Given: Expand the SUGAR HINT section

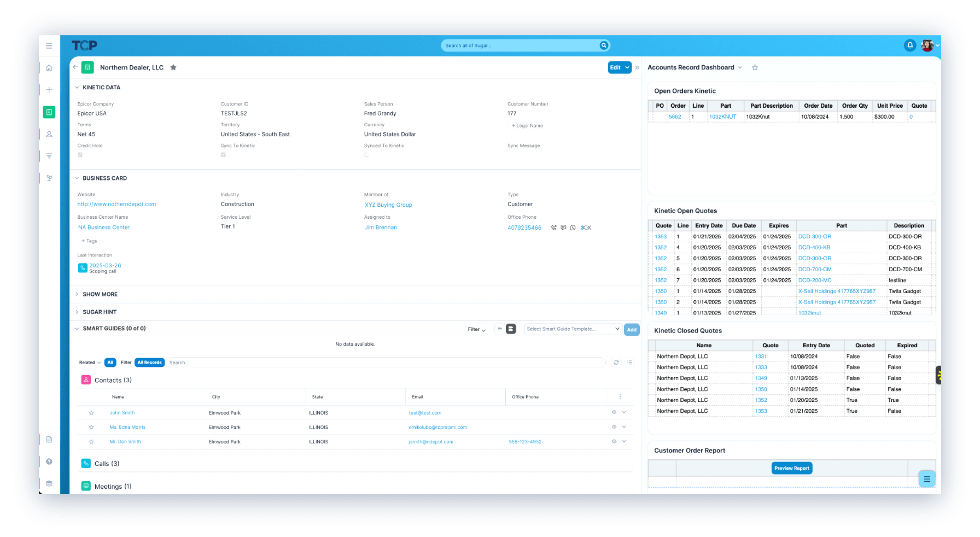Looking at the screenshot, I should (77, 312).
